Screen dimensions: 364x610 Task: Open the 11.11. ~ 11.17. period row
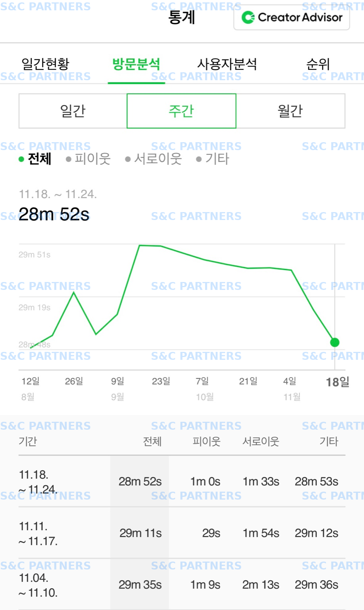(x=182, y=533)
